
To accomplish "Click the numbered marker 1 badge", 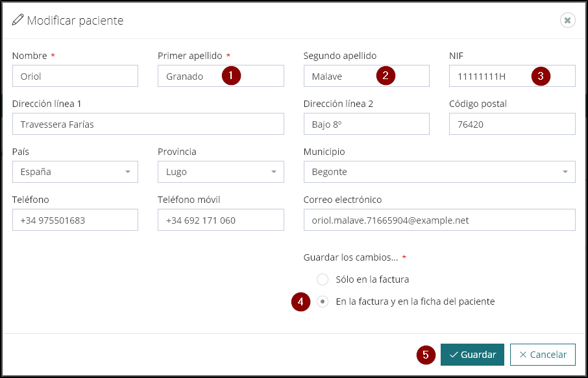I will (x=231, y=76).
